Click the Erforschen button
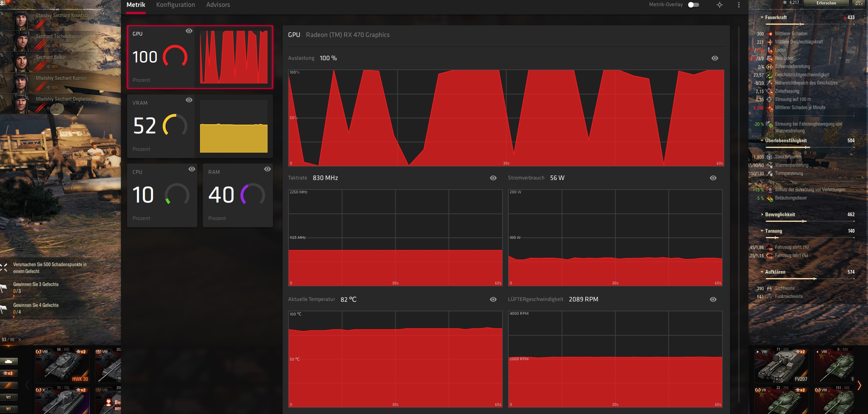 tap(826, 3)
